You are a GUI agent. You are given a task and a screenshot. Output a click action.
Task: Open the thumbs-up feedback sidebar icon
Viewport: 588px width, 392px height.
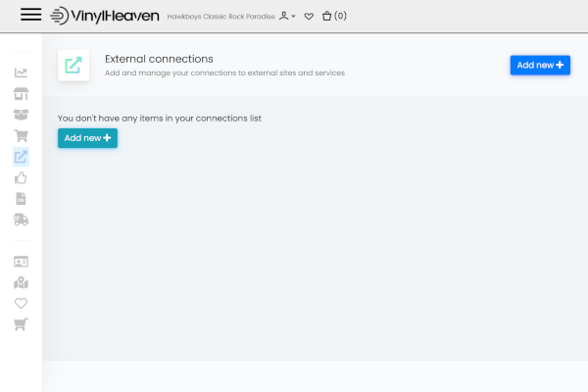(21, 178)
